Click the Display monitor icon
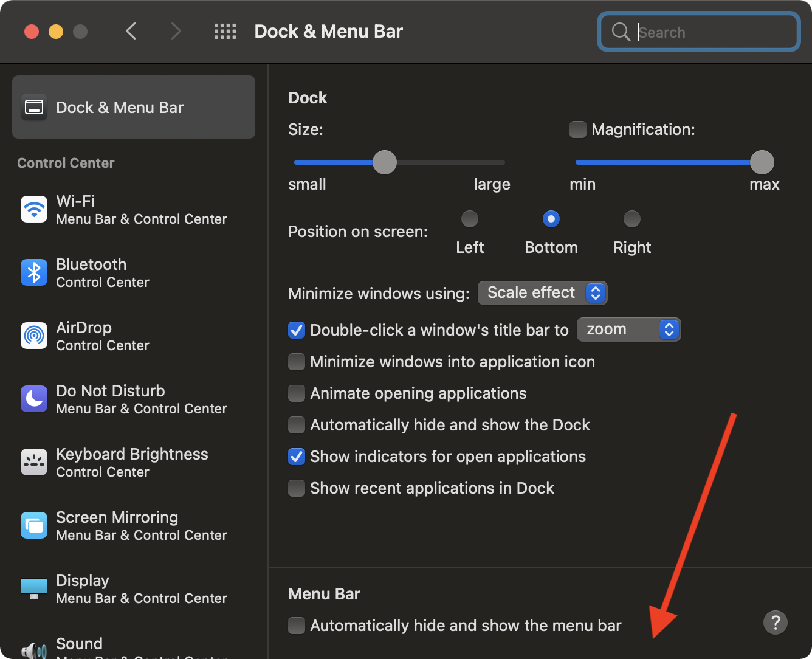 click(x=34, y=588)
